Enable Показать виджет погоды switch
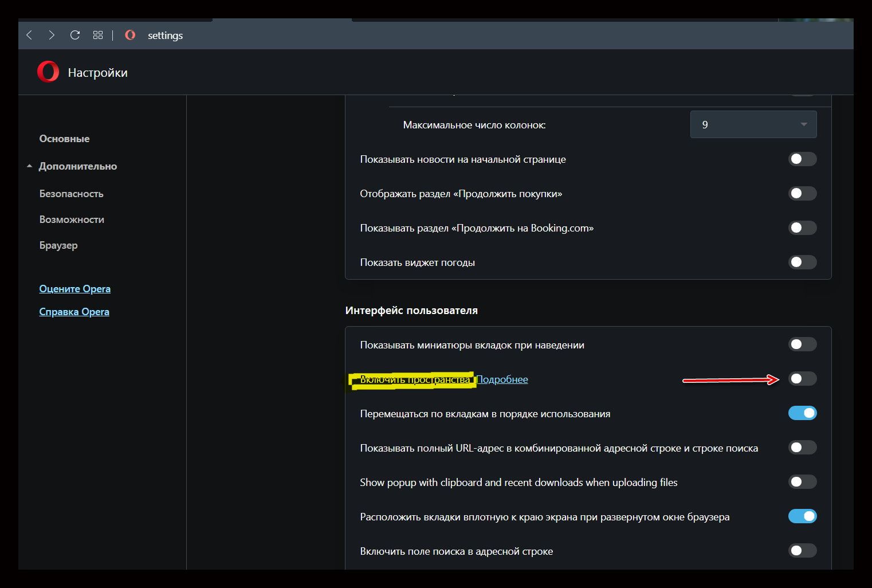Viewport: 872px width, 588px height. point(803,262)
